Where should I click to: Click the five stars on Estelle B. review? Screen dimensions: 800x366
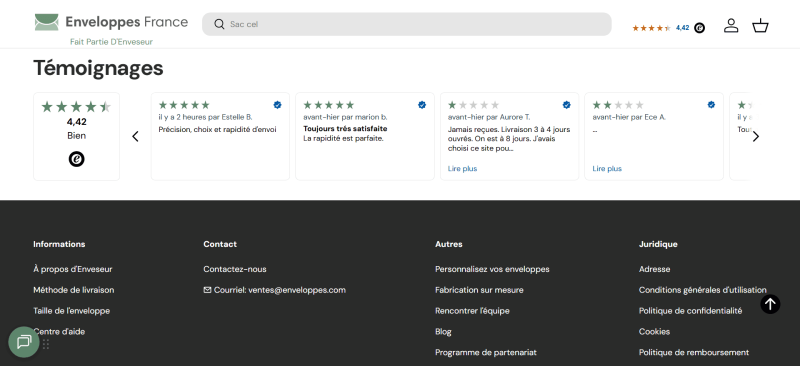pos(184,105)
